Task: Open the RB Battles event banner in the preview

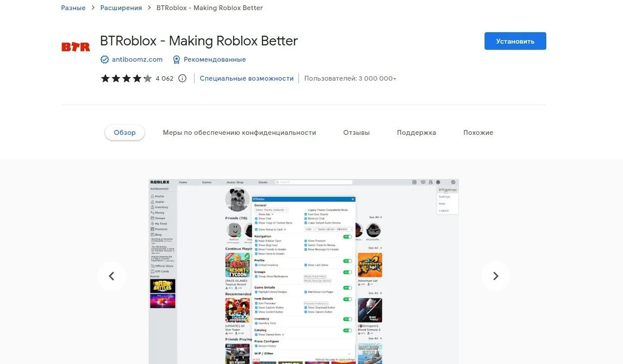Action: (163, 286)
